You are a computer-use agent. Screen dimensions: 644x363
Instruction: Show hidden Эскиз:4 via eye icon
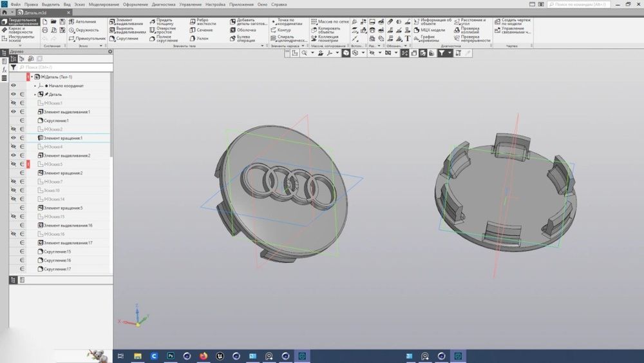coord(13,146)
